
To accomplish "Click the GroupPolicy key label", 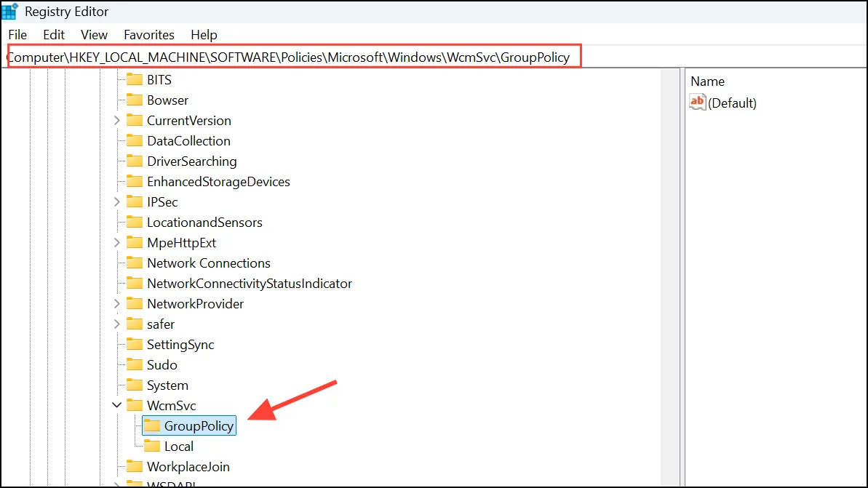I will click(x=199, y=426).
